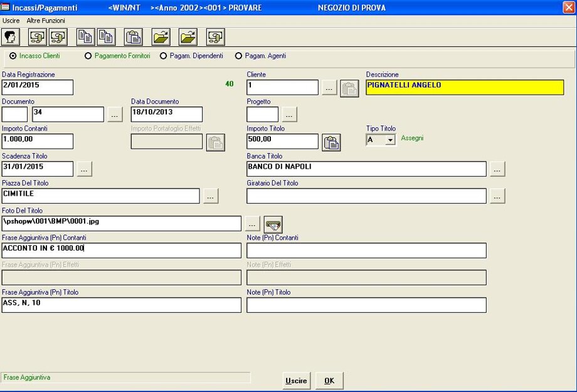Click the second open folder toolbar icon
577x392 pixels.
(x=188, y=37)
